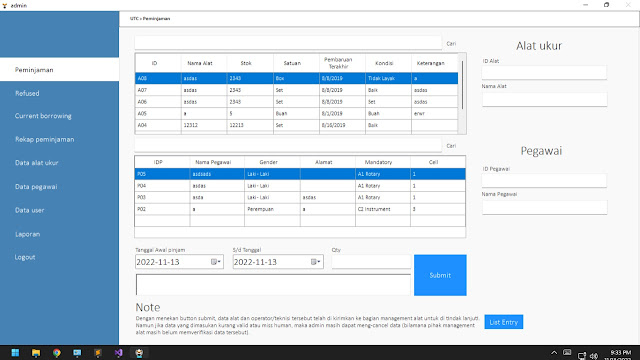Image resolution: width=640 pixels, height=360 pixels.
Task: Open calendar dropdown for Tanggal Awal pinjam
Action: tap(216, 262)
